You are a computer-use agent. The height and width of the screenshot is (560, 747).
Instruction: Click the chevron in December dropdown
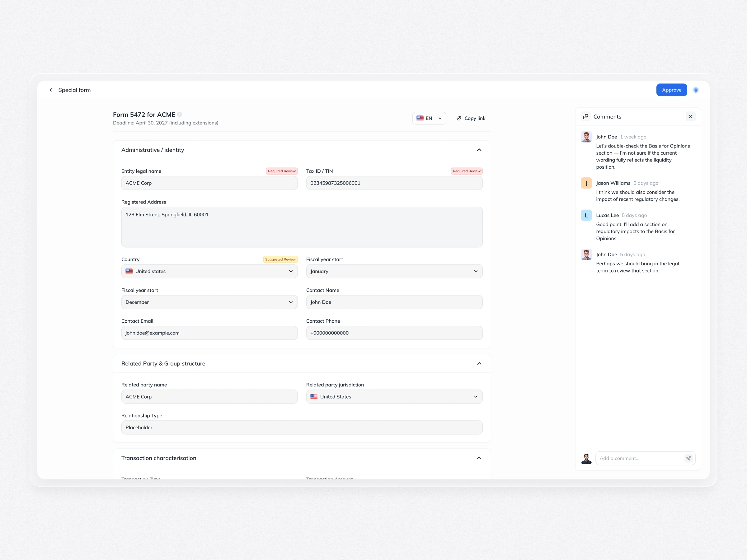291,302
